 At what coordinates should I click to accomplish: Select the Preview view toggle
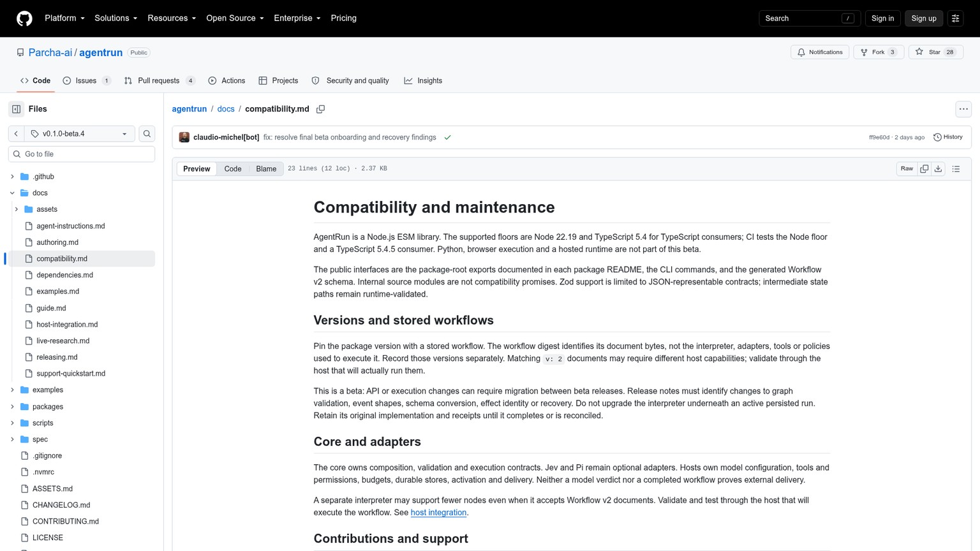click(x=197, y=169)
